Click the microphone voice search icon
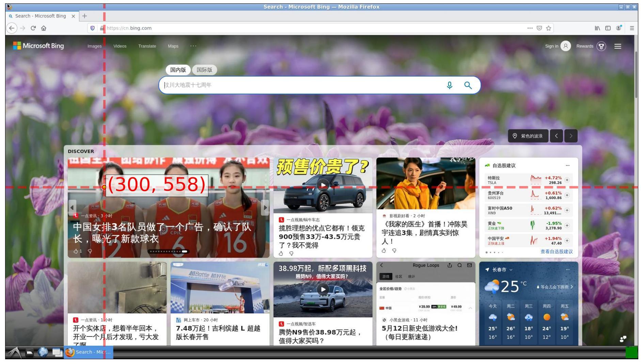This screenshot has height=364, width=641. coord(450,85)
